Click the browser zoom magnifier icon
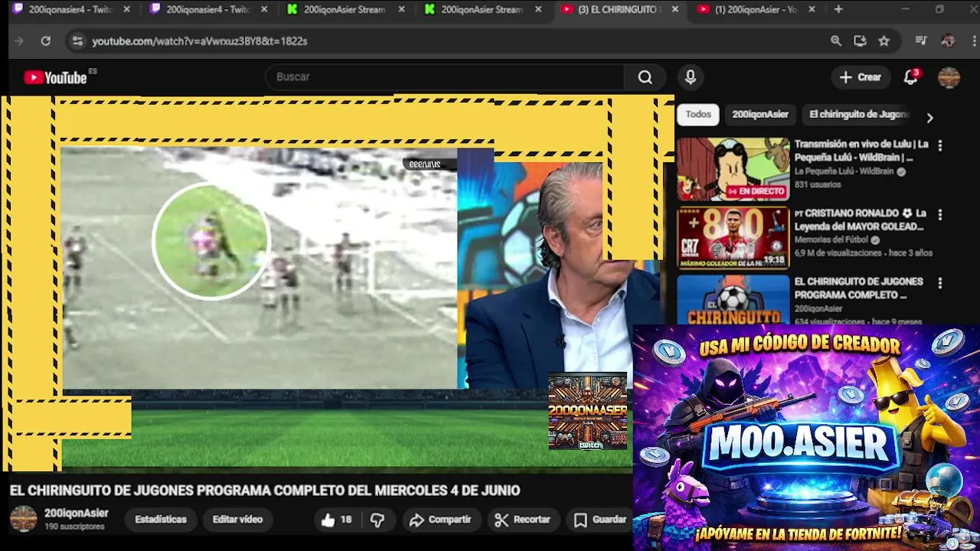This screenshot has height=551, width=980. [x=836, y=41]
